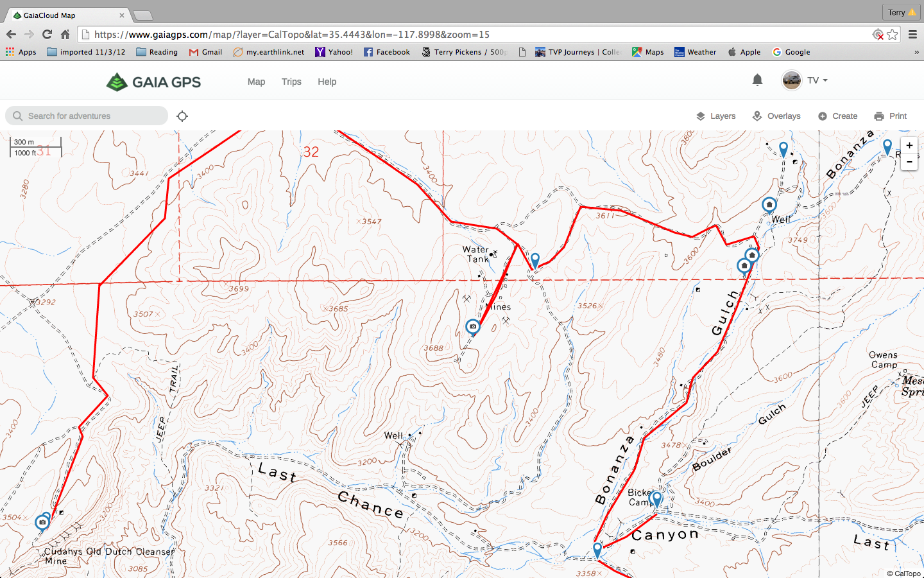Select the building waypoint near Well
This screenshot has height=578, width=924.
click(x=769, y=205)
